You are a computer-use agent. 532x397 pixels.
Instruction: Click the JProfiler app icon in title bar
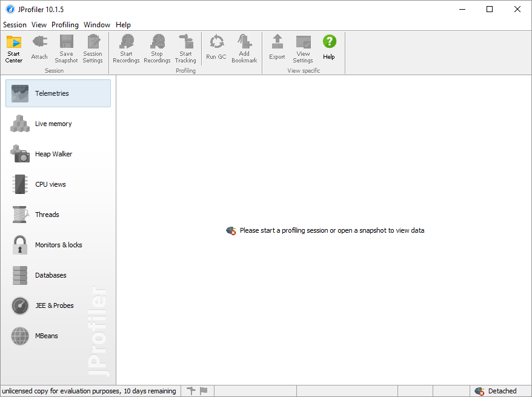coord(10,9)
